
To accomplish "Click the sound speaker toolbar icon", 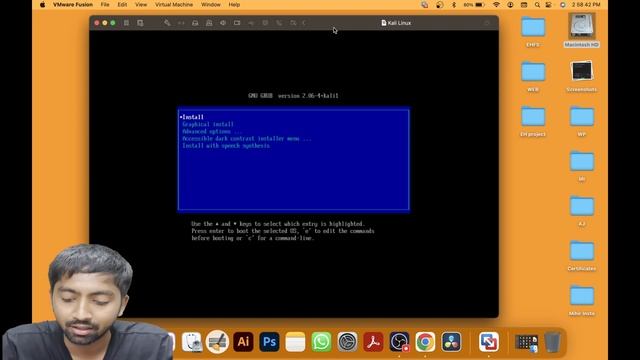I will (x=223, y=23).
